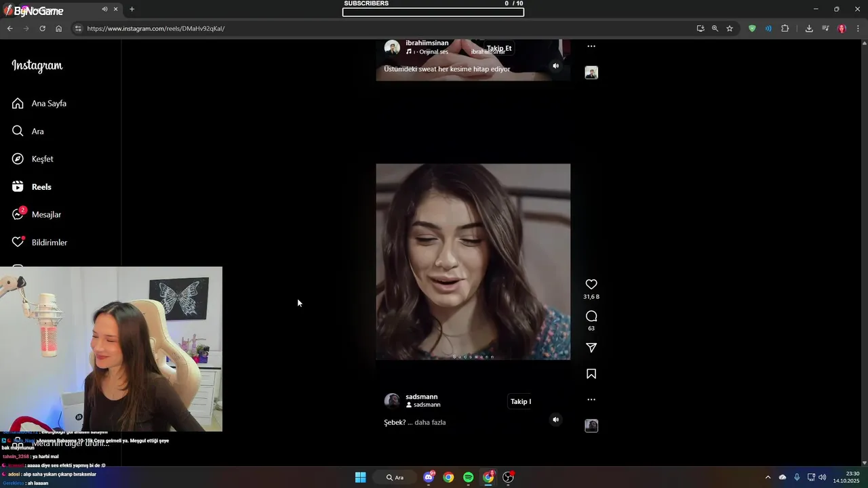Viewport: 868px width, 488px height.
Task: Open the audio thumbnail of the sadsmann reel
Action: tap(591, 426)
